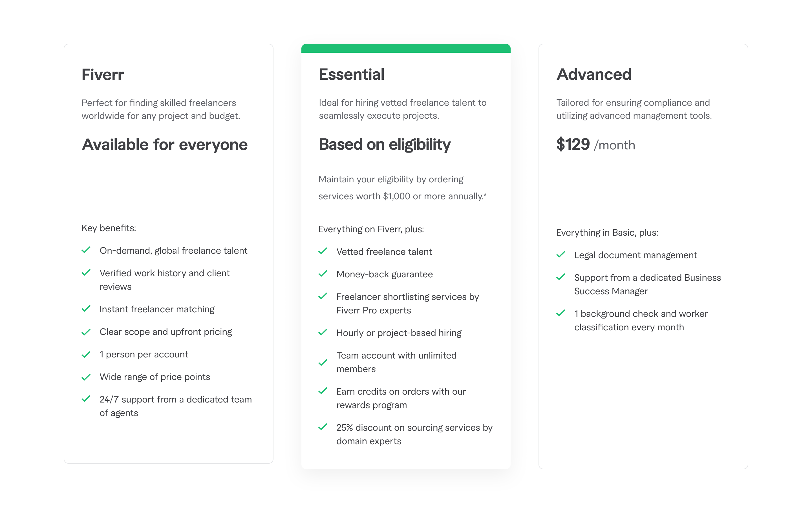Image resolution: width=812 pixels, height=513 pixels.
Task: Click the Available for everyone text
Action: pyautogui.click(x=165, y=145)
